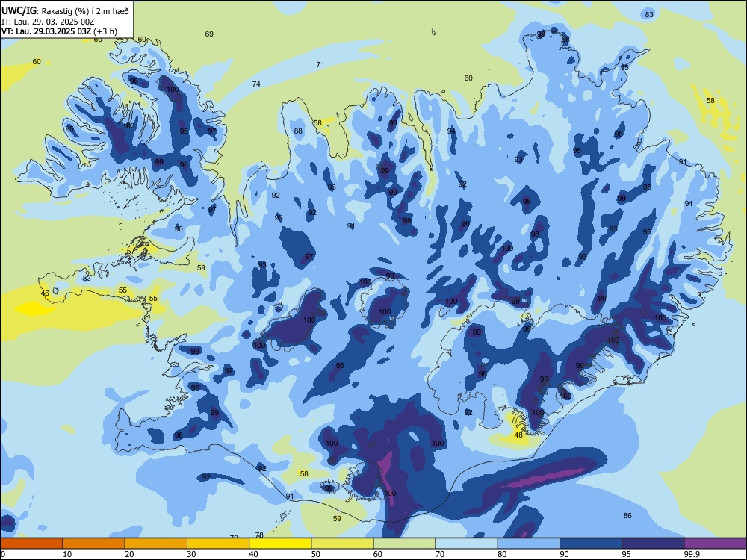Click the 50 legend scale label
Screen dimensions: 747x560
315,554
